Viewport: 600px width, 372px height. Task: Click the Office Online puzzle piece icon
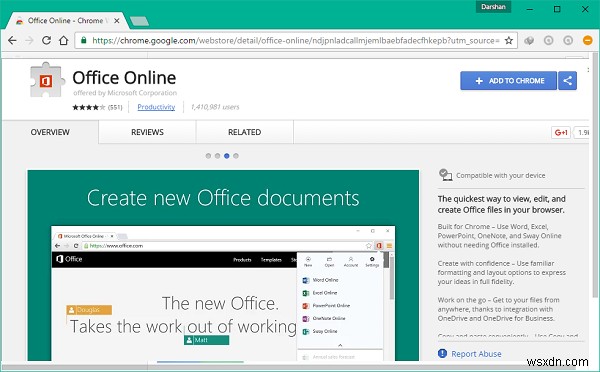click(x=46, y=80)
